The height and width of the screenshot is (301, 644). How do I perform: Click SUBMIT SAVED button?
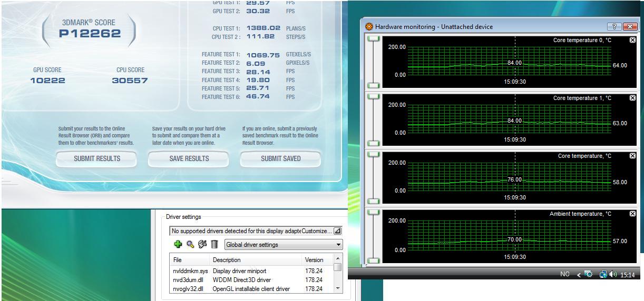point(281,158)
